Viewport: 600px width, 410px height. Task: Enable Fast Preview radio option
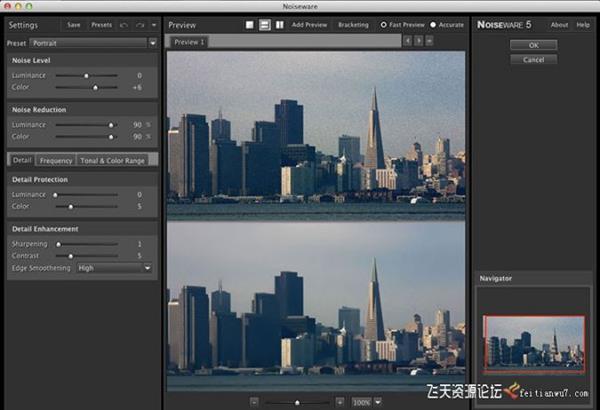(384, 24)
